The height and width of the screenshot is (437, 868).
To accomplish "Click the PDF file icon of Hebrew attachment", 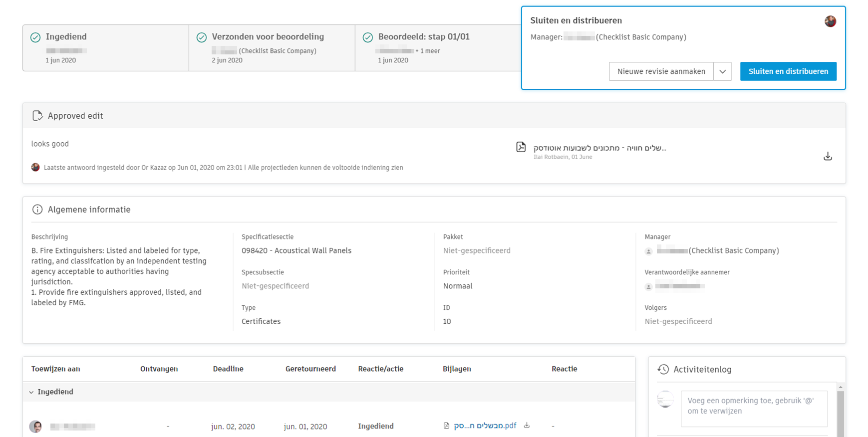I will click(521, 147).
